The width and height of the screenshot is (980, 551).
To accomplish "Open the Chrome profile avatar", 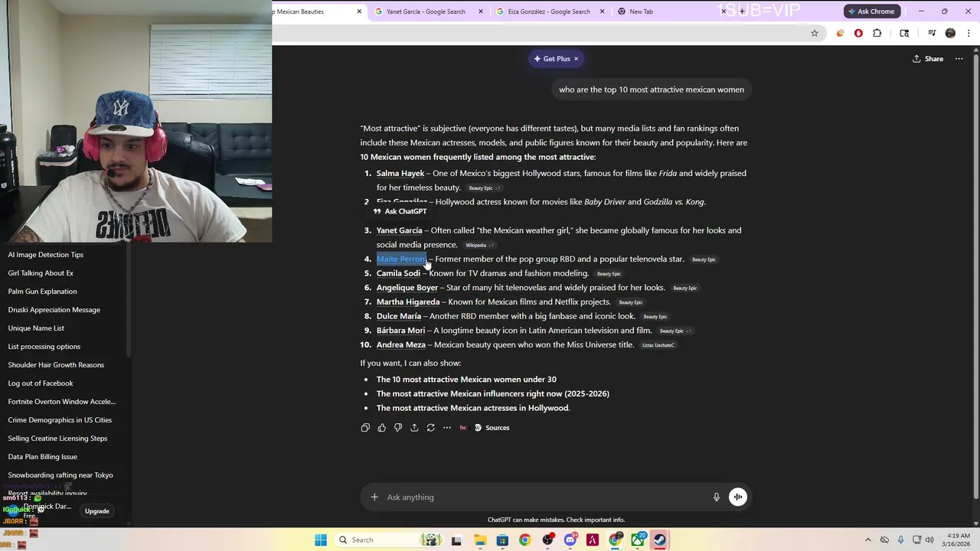I will click(950, 33).
